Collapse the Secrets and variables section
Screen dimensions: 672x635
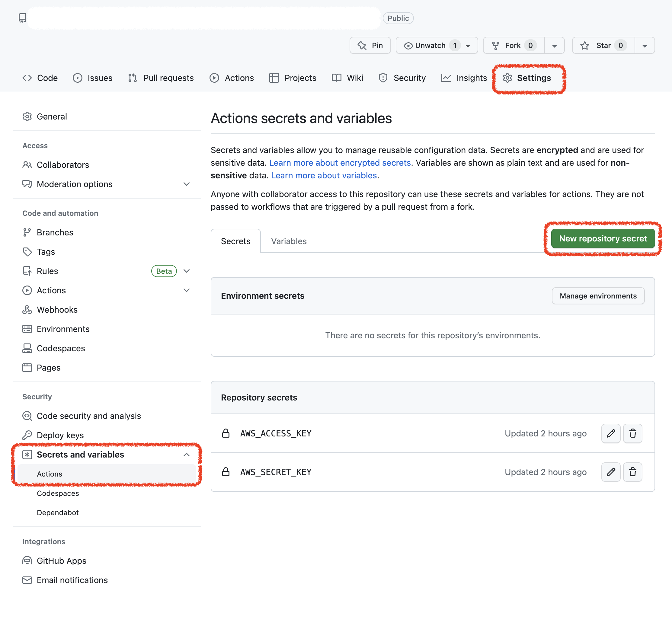click(186, 454)
